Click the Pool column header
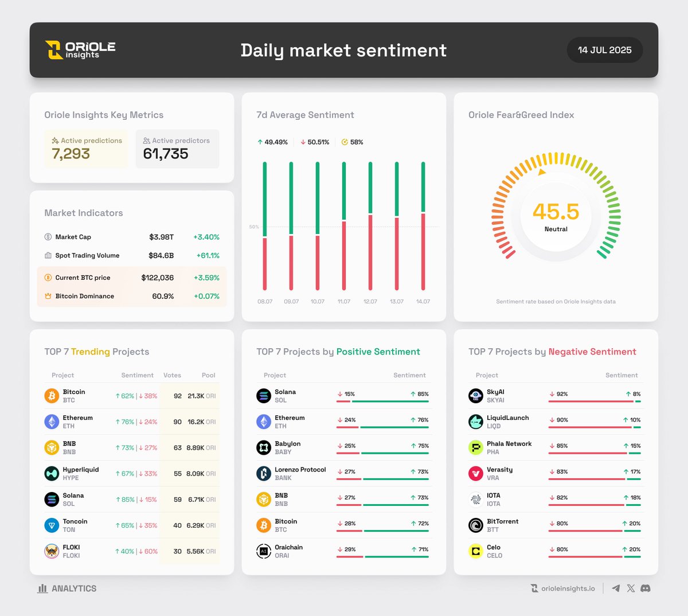The image size is (688, 616). tap(209, 375)
